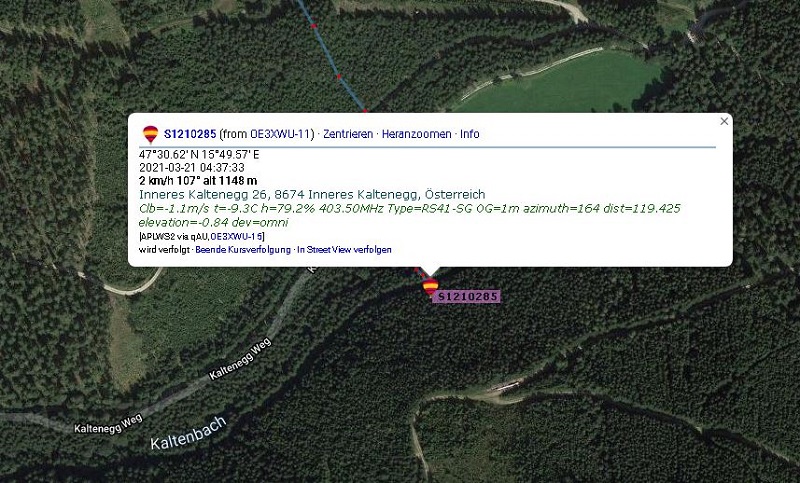Click Beende Kursverfolgung to stop tracking
800x483 pixels.
pos(243,250)
